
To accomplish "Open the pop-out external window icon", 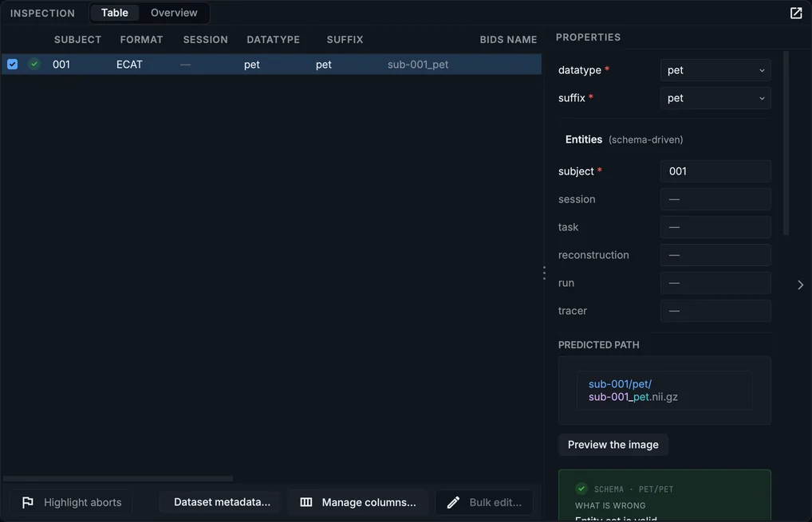I will point(795,13).
